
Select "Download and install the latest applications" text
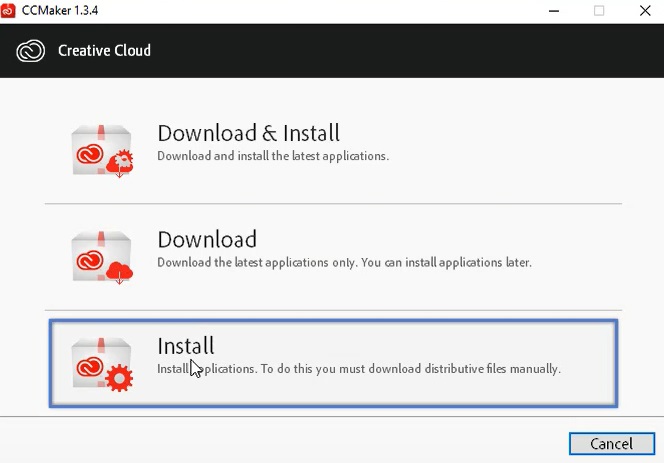(x=272, y=156)
